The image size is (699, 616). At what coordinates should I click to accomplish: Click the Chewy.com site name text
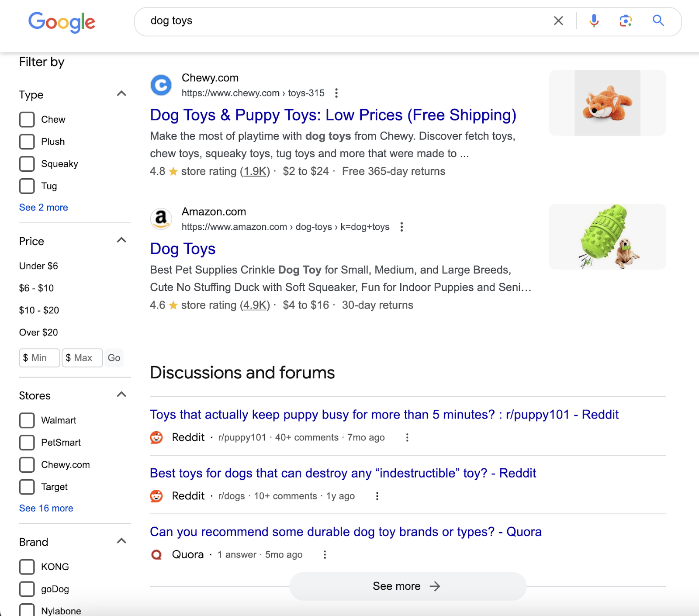point(210,78)
